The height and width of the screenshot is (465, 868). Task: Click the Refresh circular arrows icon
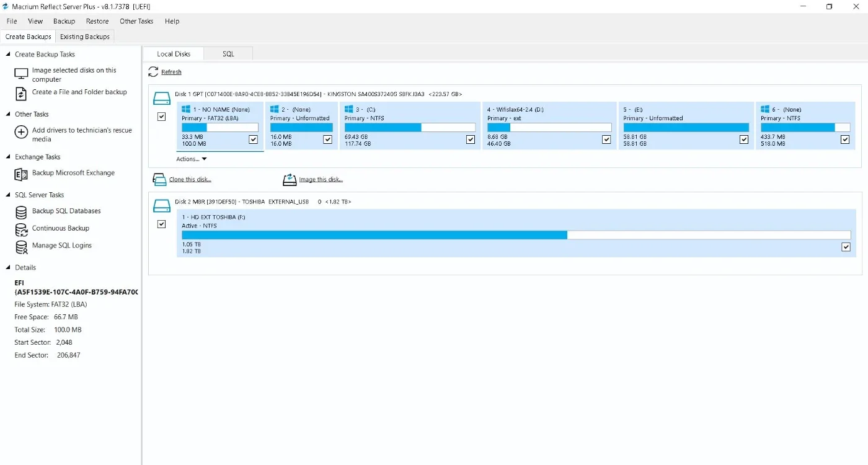point(153,72)
